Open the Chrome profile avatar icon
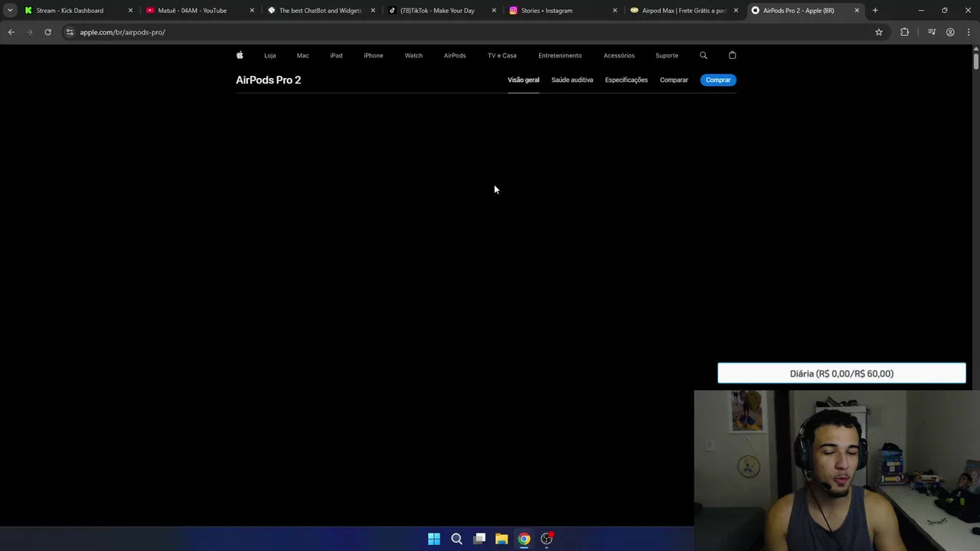Screen dimensions: 980x551 point(950,32)
